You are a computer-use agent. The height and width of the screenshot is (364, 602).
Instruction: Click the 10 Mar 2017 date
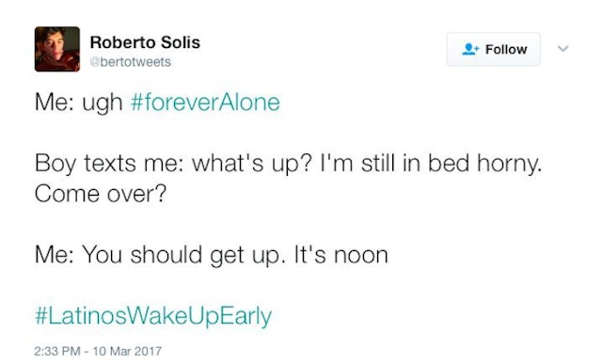[x=128, y=351]
